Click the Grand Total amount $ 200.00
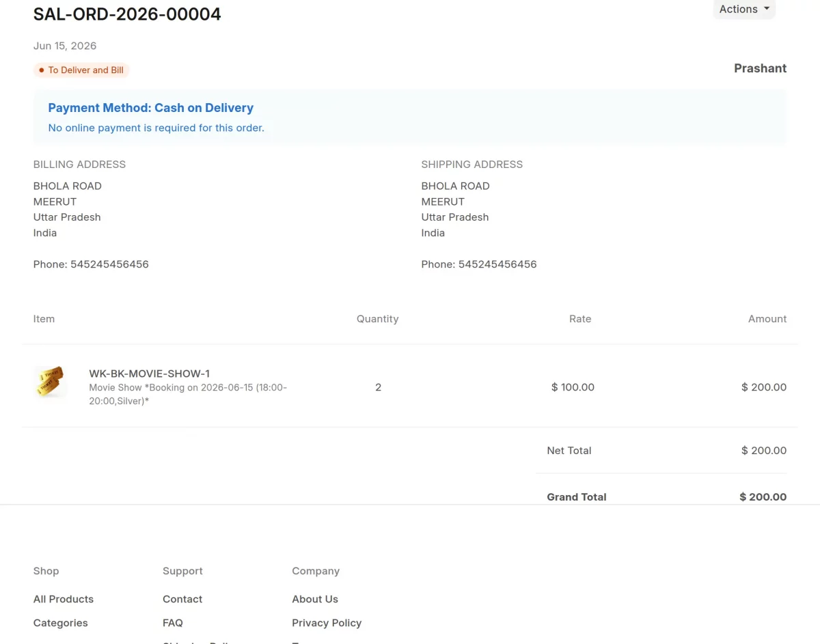Viewport: 820px width, 644px height. [x=763, y=497]
